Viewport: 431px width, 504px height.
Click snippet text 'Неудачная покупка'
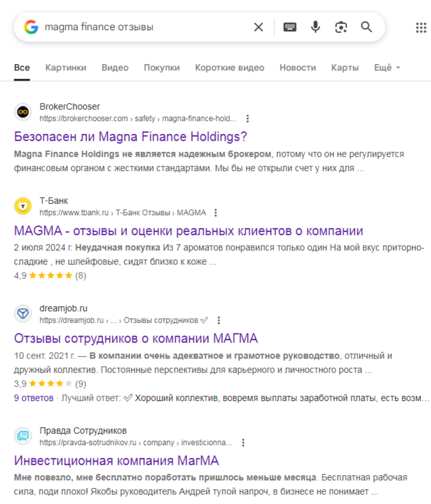click(118, 247)
